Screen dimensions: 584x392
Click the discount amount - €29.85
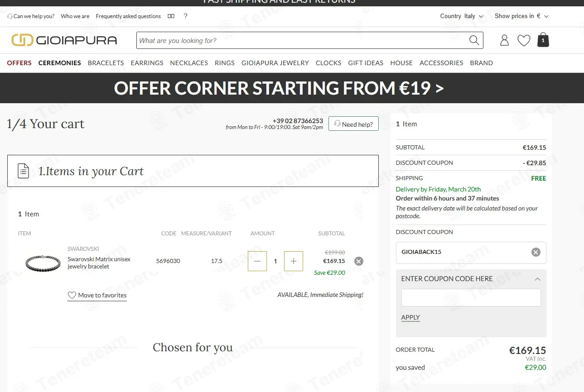tap(534, 163)
